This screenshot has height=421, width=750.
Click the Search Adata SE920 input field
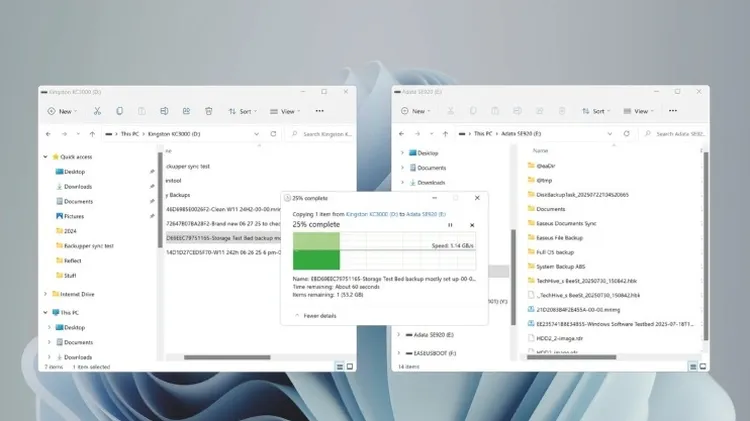pyautogui.click(x=674, y=133)
